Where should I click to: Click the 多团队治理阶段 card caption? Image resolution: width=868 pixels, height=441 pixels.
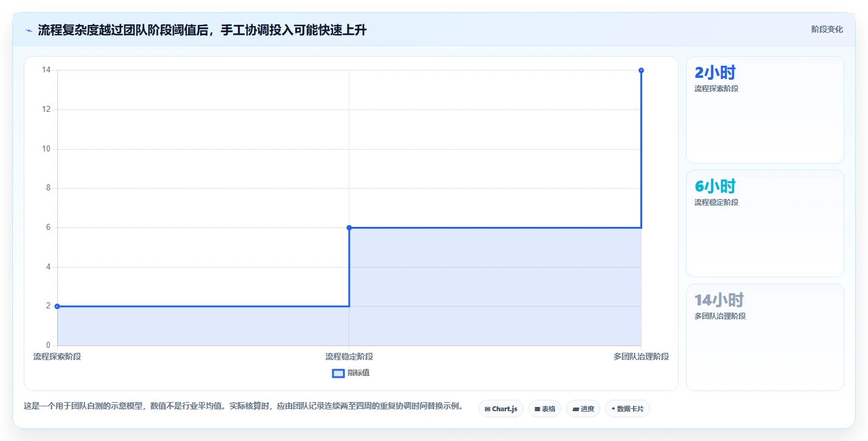720,316
